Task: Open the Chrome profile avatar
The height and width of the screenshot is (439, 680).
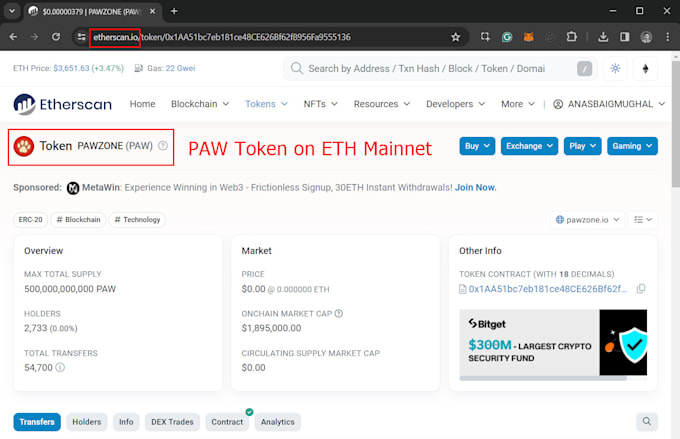Action: click(646, 37)
